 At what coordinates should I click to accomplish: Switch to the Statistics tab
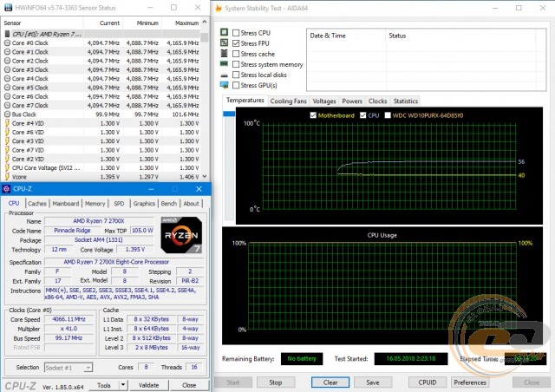pyautogui.click(x=406, y=101)
